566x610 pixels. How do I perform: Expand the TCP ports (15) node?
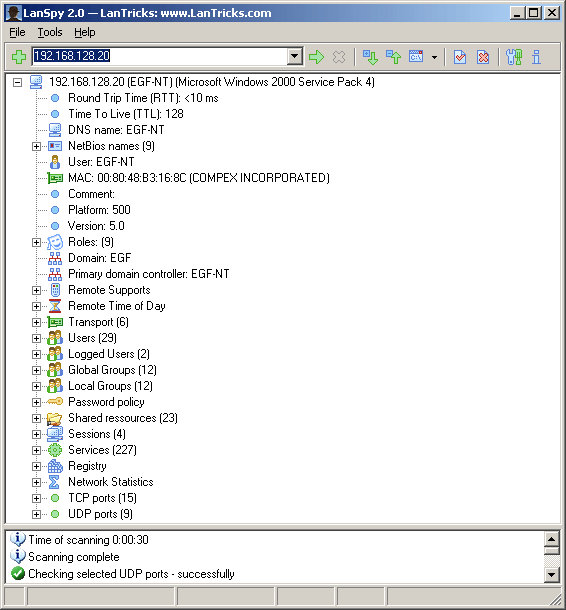[36, 498]
